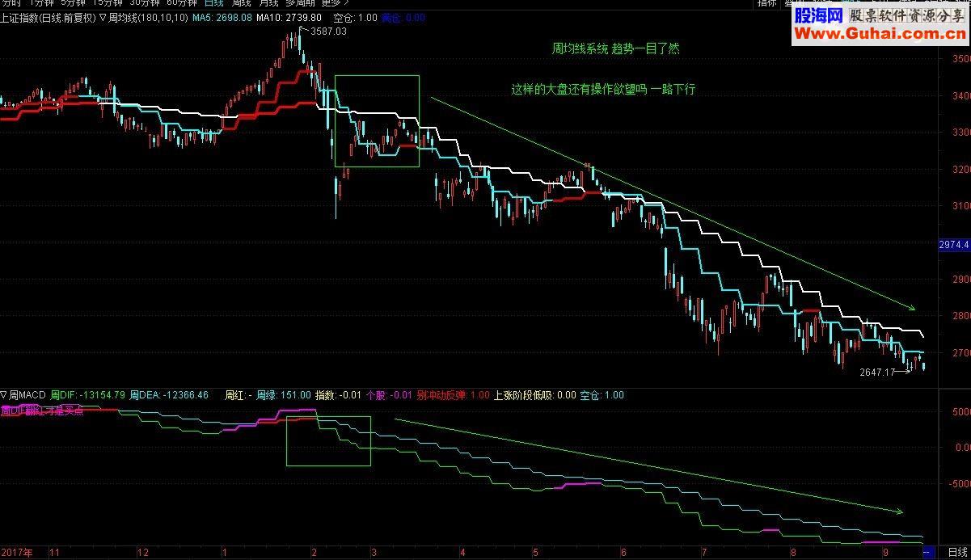Viewport: 971px width, 560px height.
Task: Expand the 更多 > period options
Action: (335, 3)
